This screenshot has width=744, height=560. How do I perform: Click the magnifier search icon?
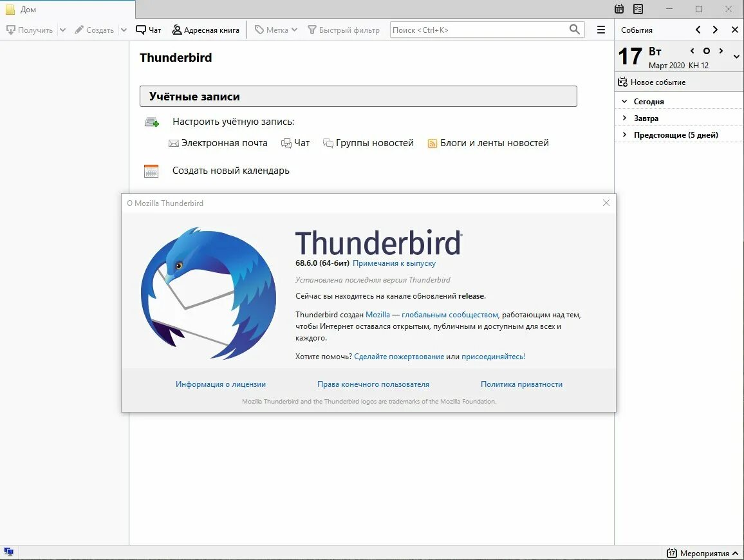[574, 30]
